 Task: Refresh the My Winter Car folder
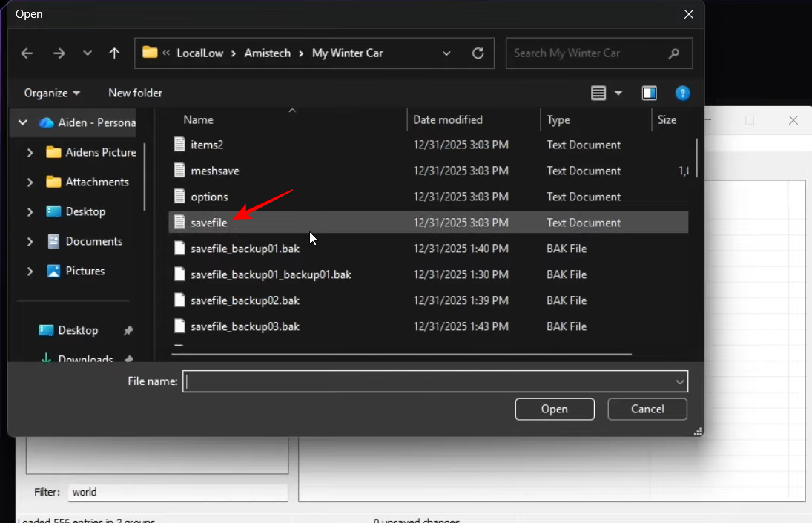(478, 53)
